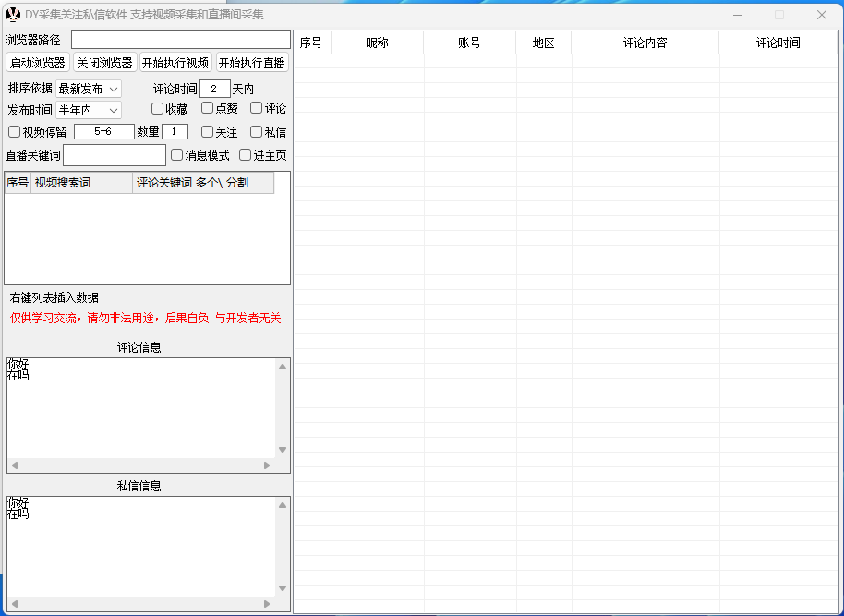Image resolution: width=844 pixels, height=616 pixels.
Task: Click the app logo icon in title bar
Action: [13, 15]
